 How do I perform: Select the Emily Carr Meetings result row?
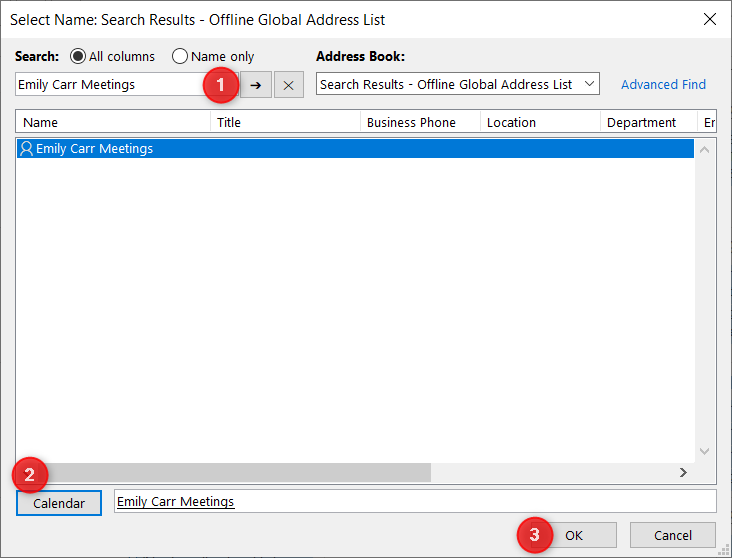pyautogui.click(x=355, y=148)
